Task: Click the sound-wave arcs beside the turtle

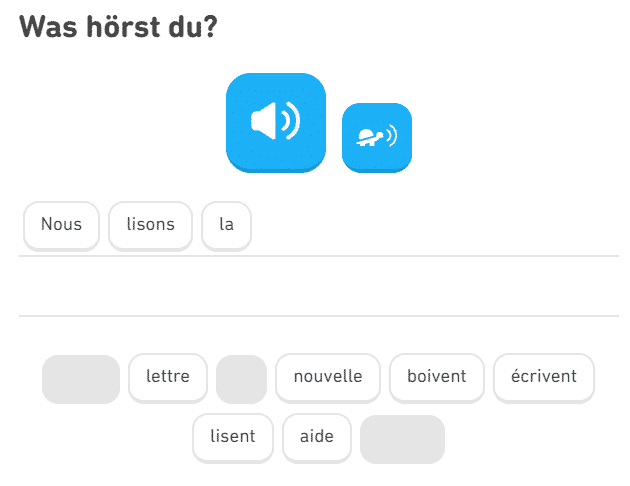Action: click(391, 136)
